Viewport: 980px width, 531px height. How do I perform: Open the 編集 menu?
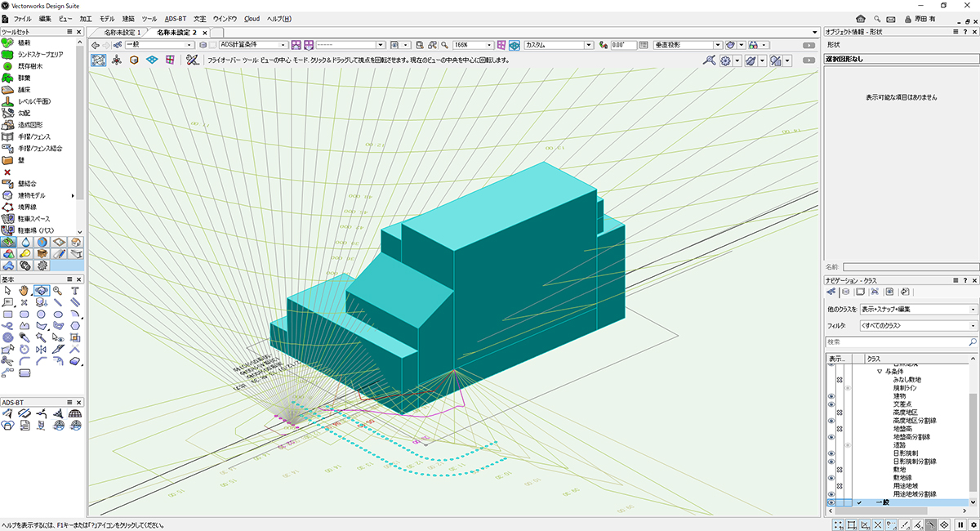pos(45,18)
